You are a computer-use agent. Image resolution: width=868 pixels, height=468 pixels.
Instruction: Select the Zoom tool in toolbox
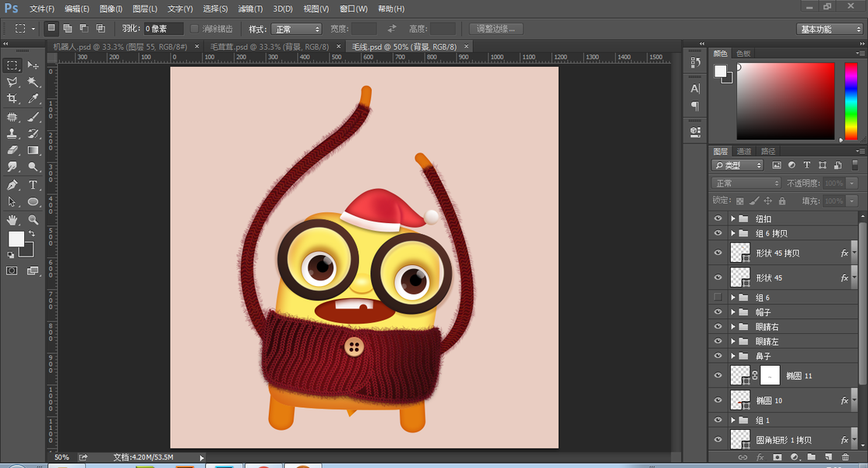click(34, 220)
